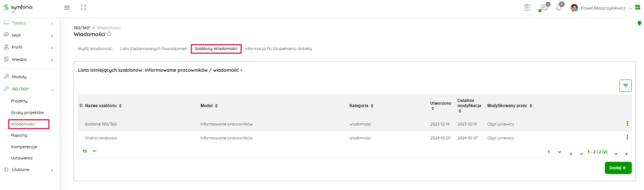Collapse the 180/360° sidebar section

click(52, 90)
